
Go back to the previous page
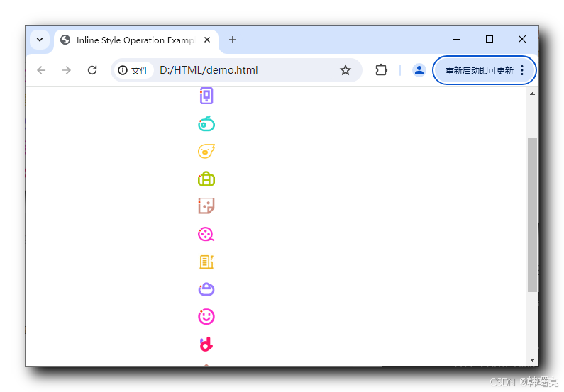click(41, 70)
